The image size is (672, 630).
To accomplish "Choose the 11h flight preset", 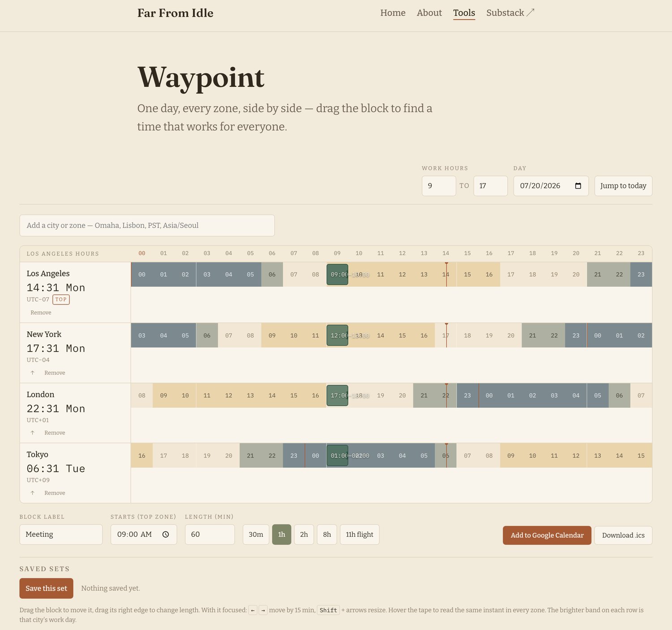I will click(359, 534).
